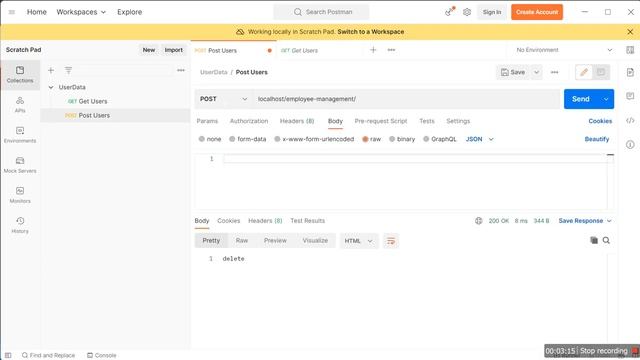The width and height of the screenshot is (640, 360).
Task: Toggle the bottom-left sidebar layout icon
Action: click(x=8, y=355)
